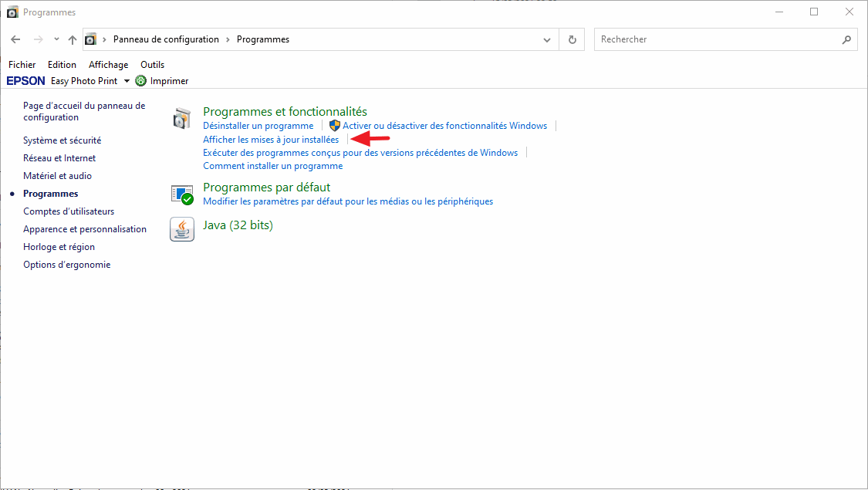The image size is (868, 490).
Task: Click the back navigation arrow
Action: point(15,39)
